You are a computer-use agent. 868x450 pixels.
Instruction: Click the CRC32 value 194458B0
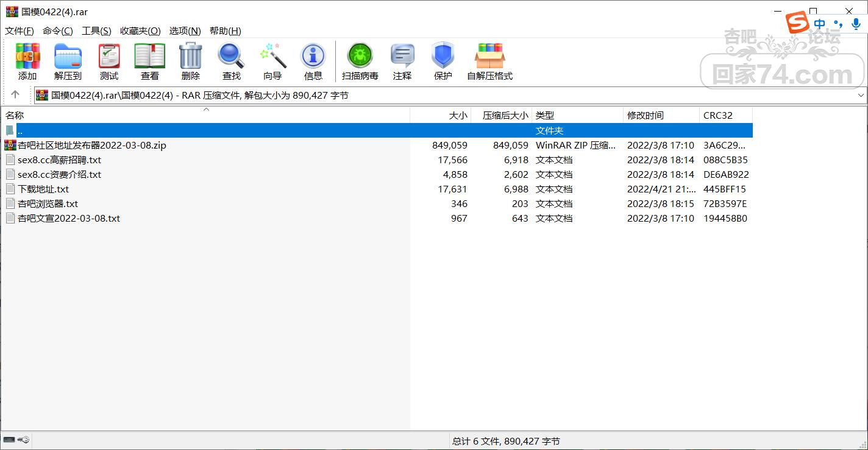(725, 218)
